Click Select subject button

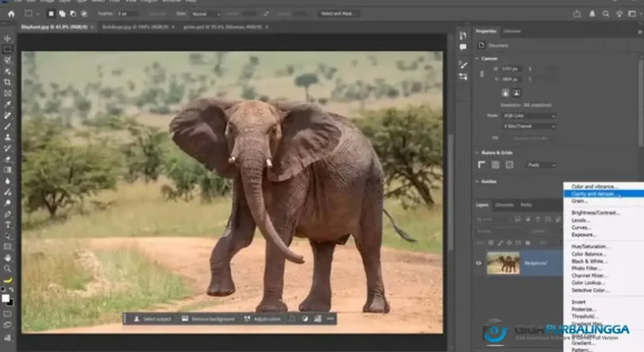point(152,319)
